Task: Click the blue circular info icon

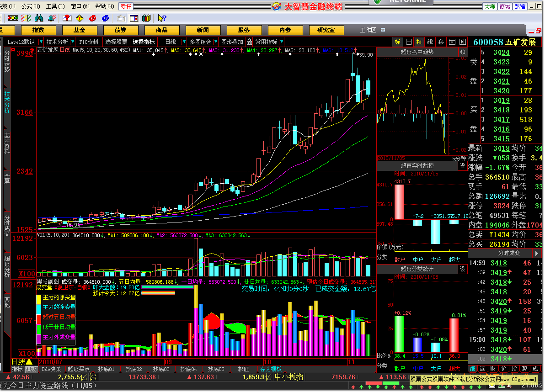Action: (105, 18)
